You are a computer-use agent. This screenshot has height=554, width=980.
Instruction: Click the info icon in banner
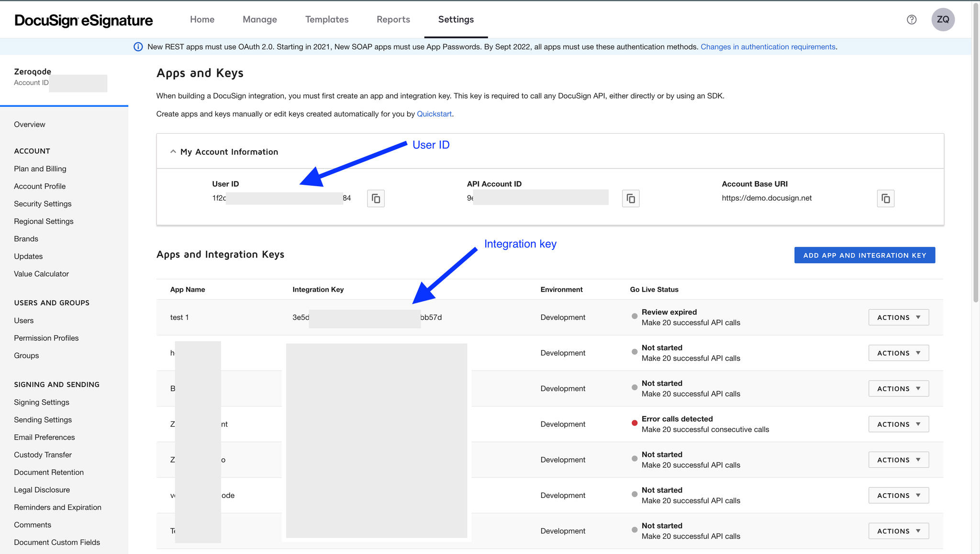tap(138, 47)
